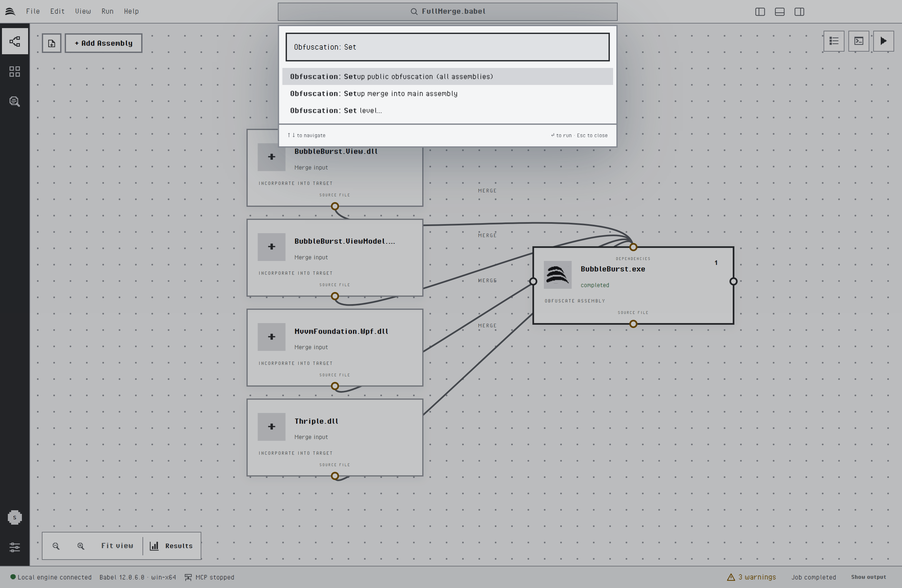This screenshot has width=902, height=588.
Task: Open the Run menu
Action: [x=107, y=11]
